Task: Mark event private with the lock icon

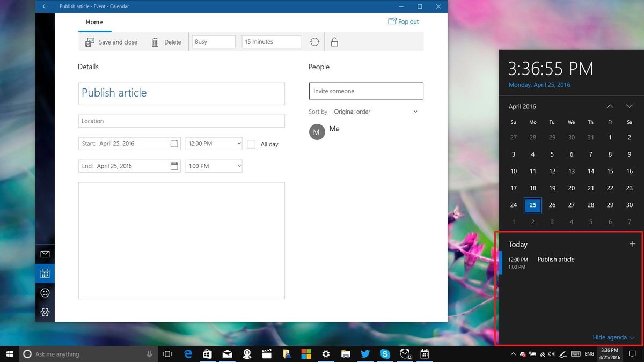Action: (334, 41)
